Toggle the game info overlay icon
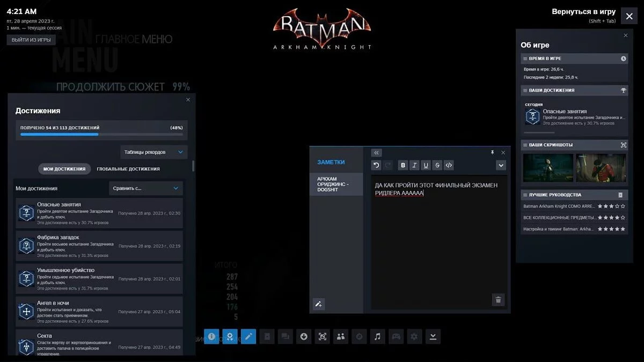The width and height of the screenshot is (644, 362). pos(211,337)
